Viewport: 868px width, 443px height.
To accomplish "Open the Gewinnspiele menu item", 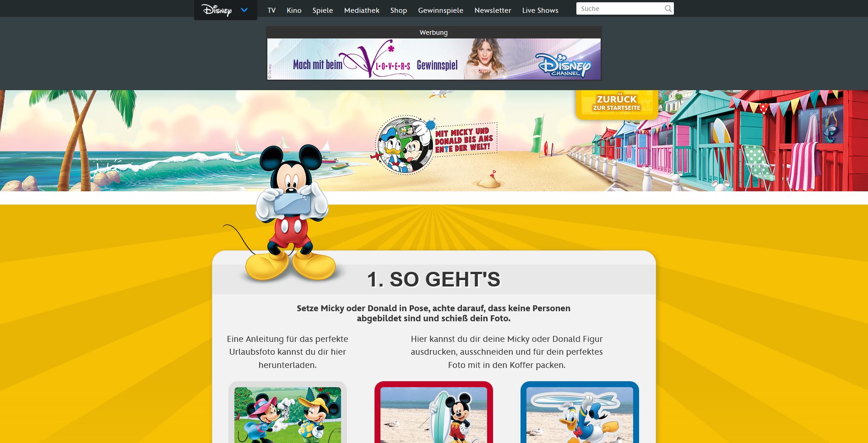I will [440, 10].
